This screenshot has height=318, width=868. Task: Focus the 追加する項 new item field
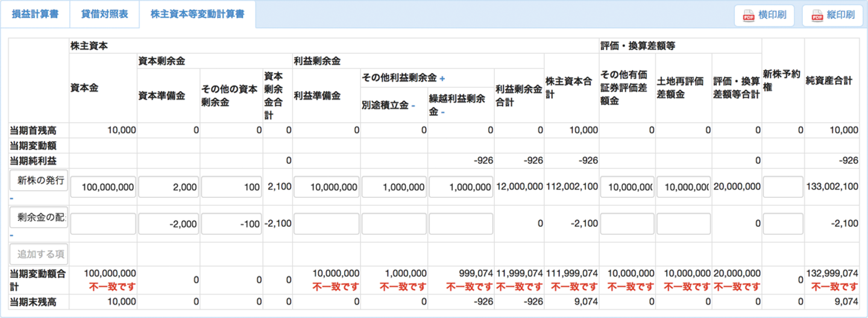(39, 254)
